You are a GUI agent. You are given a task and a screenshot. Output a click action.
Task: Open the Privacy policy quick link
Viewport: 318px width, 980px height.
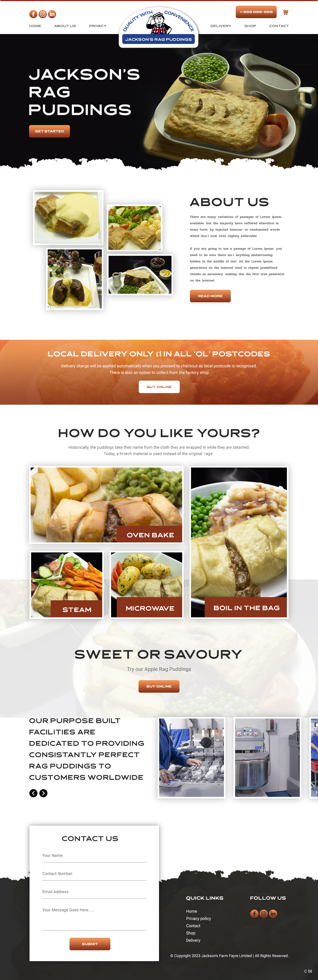(199, 918)
